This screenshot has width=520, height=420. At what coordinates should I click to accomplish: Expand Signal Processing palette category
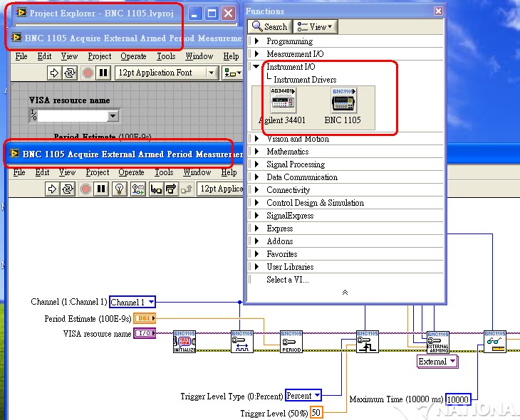256,164
